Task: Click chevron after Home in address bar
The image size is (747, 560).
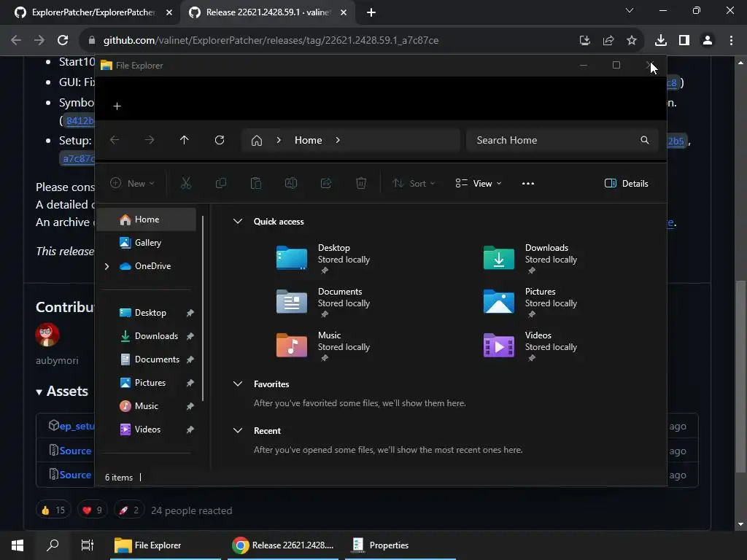Action: pyautogui.click(x=338, y=140)
